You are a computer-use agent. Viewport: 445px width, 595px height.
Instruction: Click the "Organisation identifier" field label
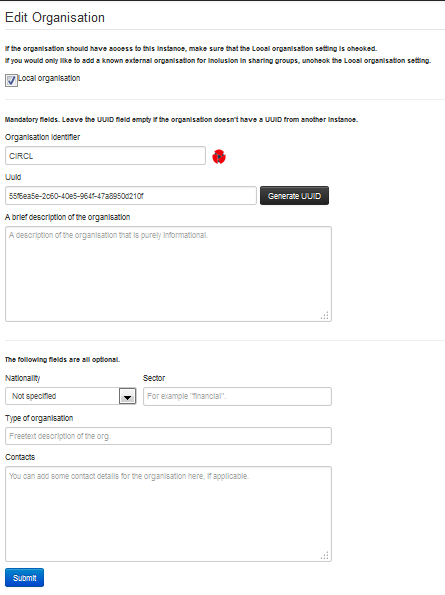pyautogui.click(x=42, y=137)
